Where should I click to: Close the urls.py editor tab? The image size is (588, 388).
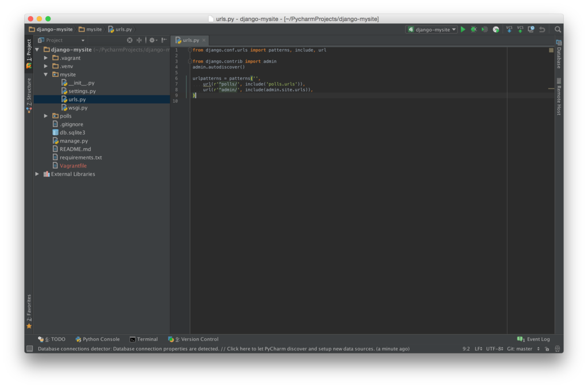[x=204, y=40]
